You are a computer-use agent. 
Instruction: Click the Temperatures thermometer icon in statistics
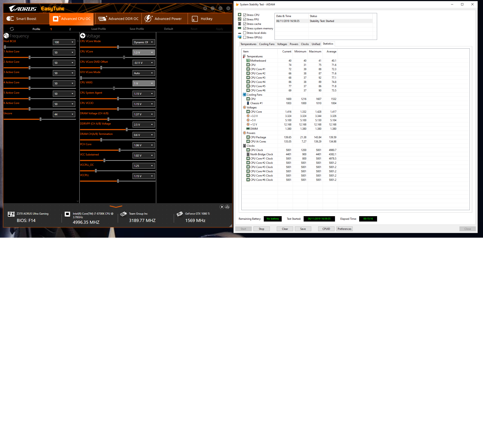pos(244,56)
